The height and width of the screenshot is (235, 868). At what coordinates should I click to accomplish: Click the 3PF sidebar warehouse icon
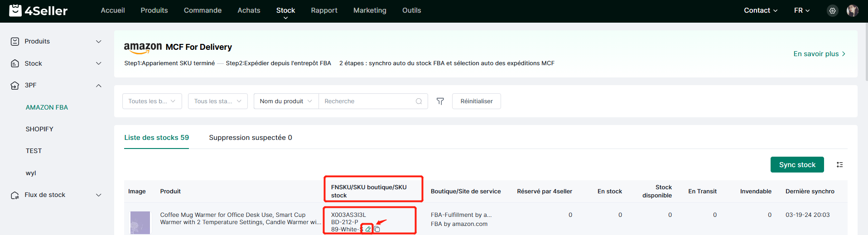point(15,85)
